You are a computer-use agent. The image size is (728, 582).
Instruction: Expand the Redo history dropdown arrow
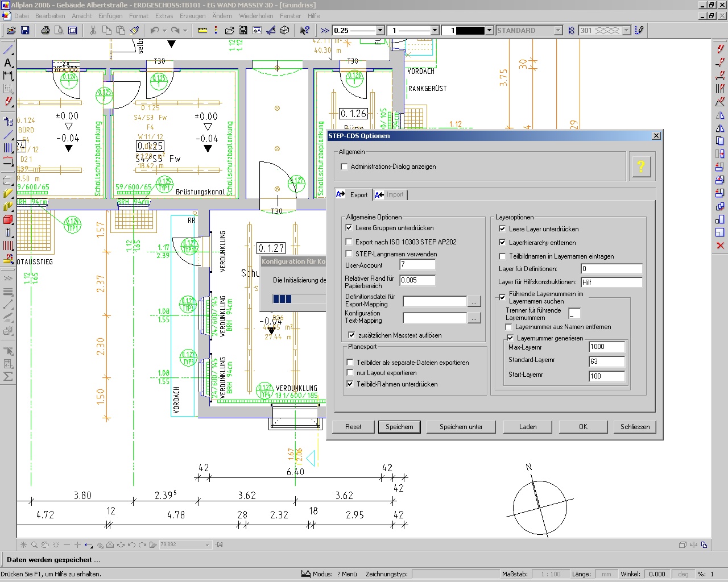(x=185, y=31)
